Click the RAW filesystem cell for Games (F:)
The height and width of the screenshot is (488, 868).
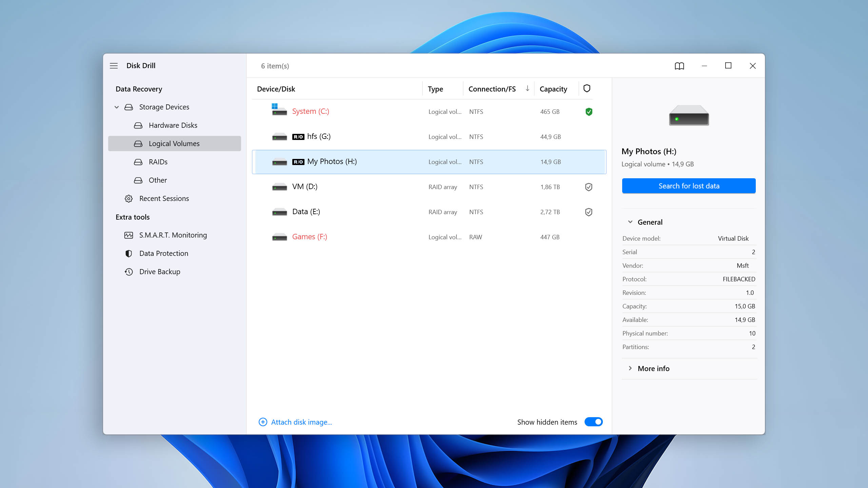click(x=475, y=237)
